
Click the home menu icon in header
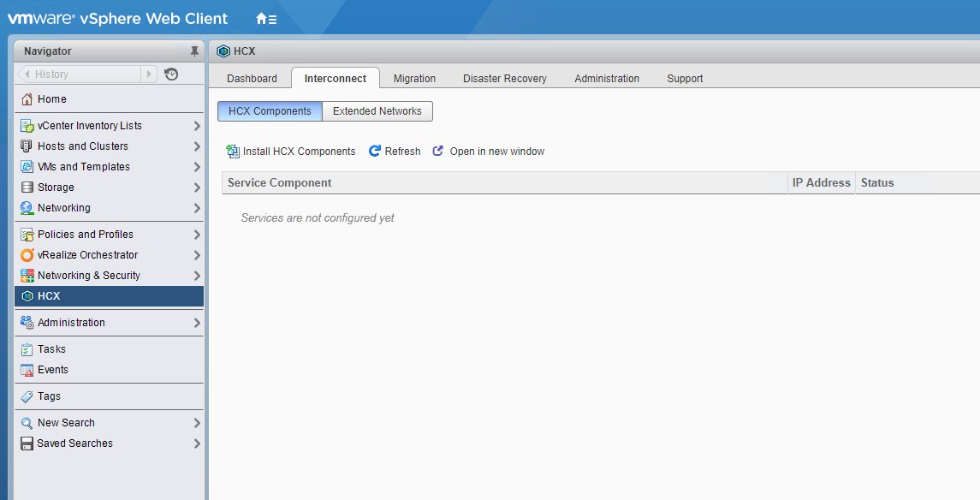click(x=265, y=19)
